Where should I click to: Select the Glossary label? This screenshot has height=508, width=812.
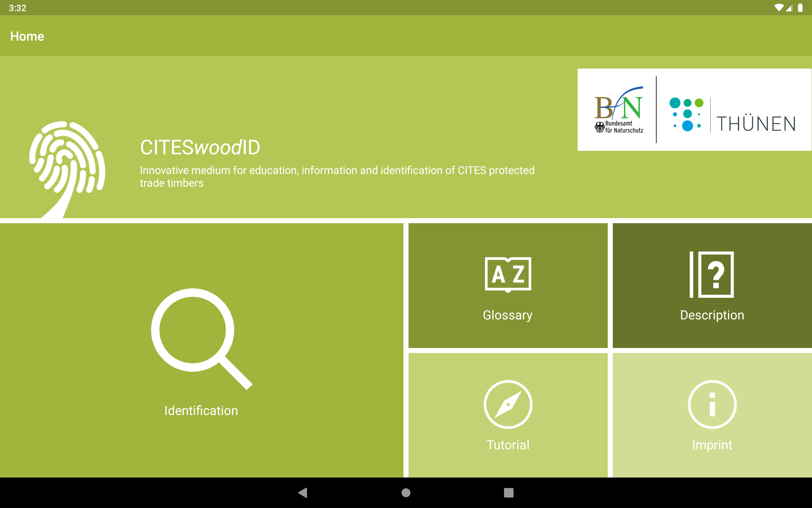click(x=508, y=315)
